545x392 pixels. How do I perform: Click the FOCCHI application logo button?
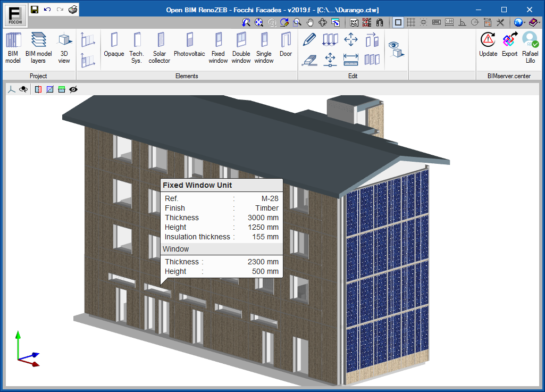pos(15,15)
